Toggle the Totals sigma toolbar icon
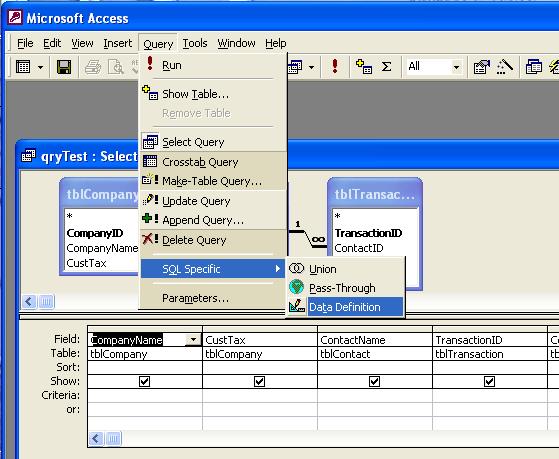 [386, 66]
